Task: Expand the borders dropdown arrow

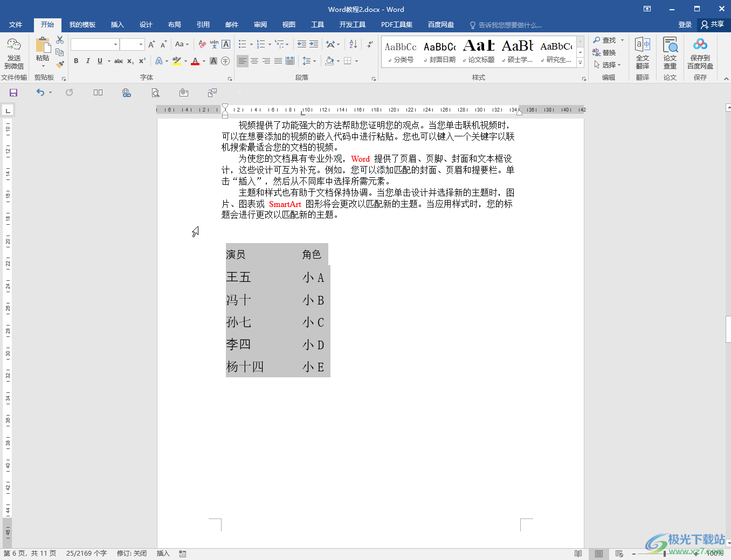Action: coord(356,61)
